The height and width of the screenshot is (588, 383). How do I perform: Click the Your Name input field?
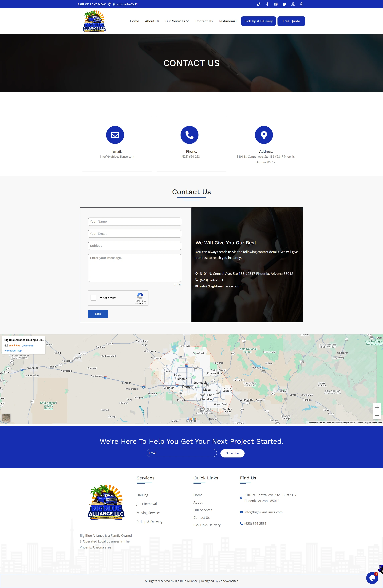(x=134, y=221)
